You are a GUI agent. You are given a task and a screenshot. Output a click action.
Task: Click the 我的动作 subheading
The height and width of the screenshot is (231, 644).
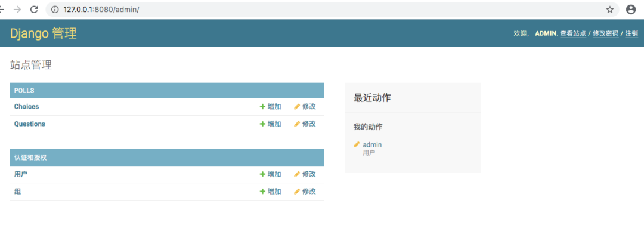(368, 127)
